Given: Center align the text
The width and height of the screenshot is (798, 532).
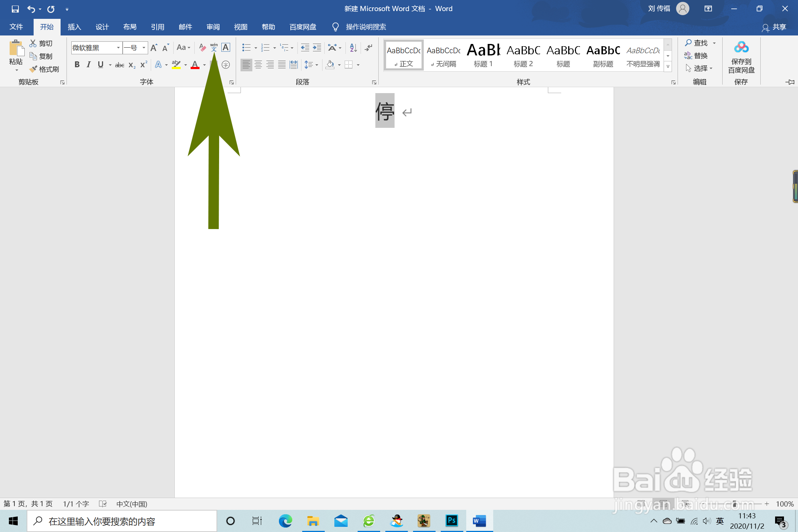Looking at the screenshot, I should point(258,65).
